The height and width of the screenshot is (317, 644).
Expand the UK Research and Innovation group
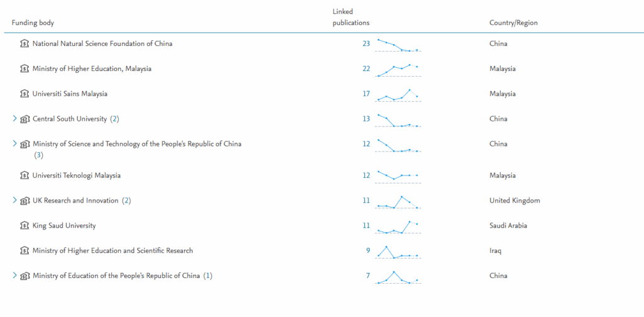pos(14,200)
